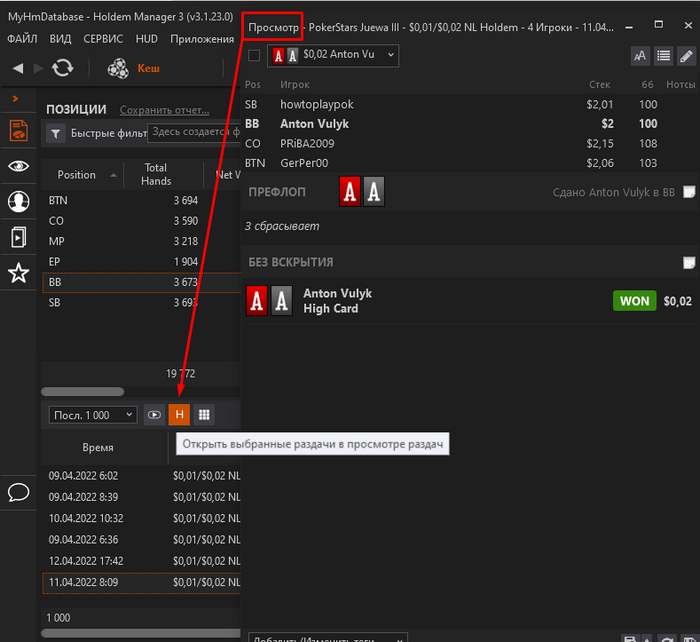Select the EP position row
Screen dimensions: 700x642
(x=141, y=262)
